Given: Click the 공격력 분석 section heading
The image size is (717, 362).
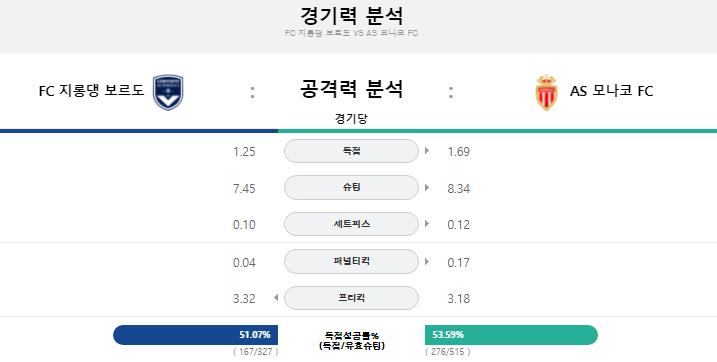Looking at the screenshot, I should tap(352, 89).
